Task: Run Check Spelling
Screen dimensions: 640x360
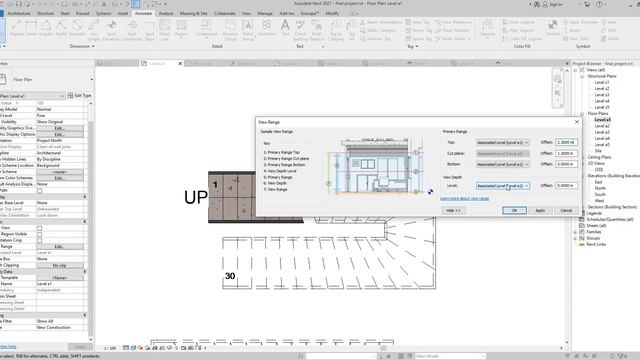Action: coord(300,30)
